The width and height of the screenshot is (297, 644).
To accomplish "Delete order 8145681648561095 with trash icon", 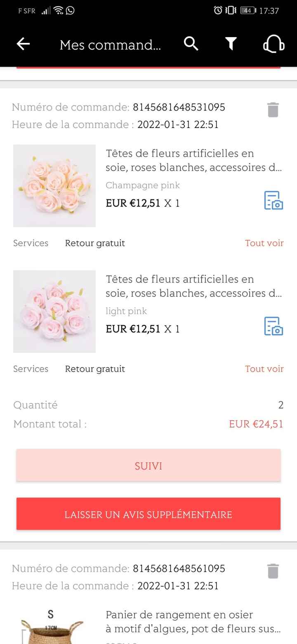I will coord(273,571).
